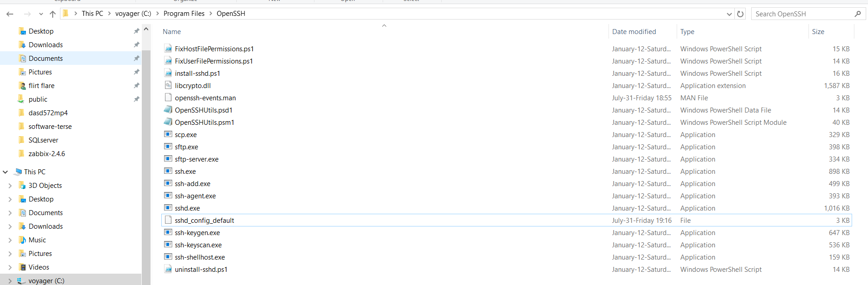Open the public pinned folder
The image size is (868, 285).
pyautogui.click(x=38, y=99)
